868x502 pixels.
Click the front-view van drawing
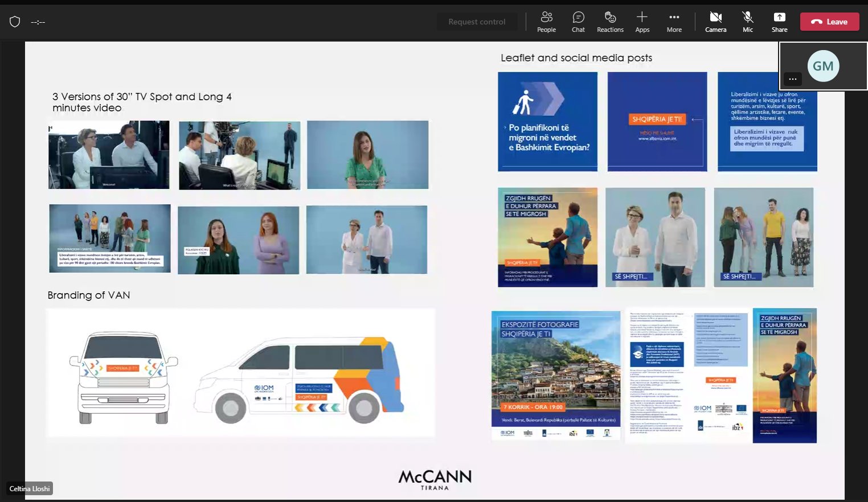tap(124, 377)
